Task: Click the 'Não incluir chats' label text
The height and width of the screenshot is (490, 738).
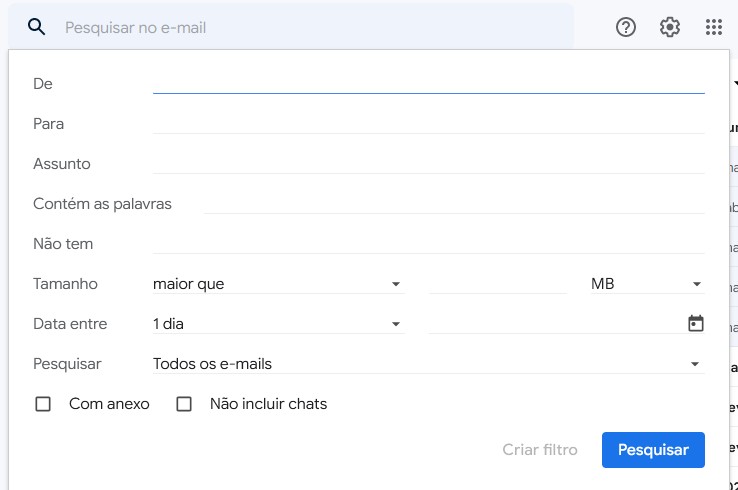Action: [268, 404]
